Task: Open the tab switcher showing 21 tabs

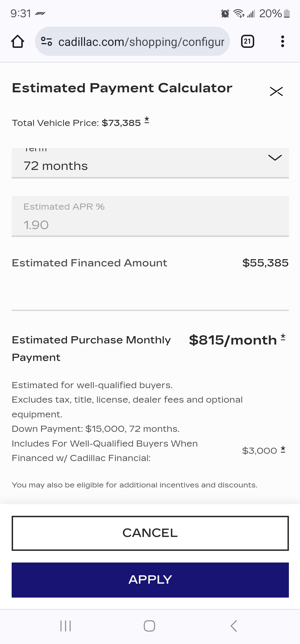Action: point(247,42)
